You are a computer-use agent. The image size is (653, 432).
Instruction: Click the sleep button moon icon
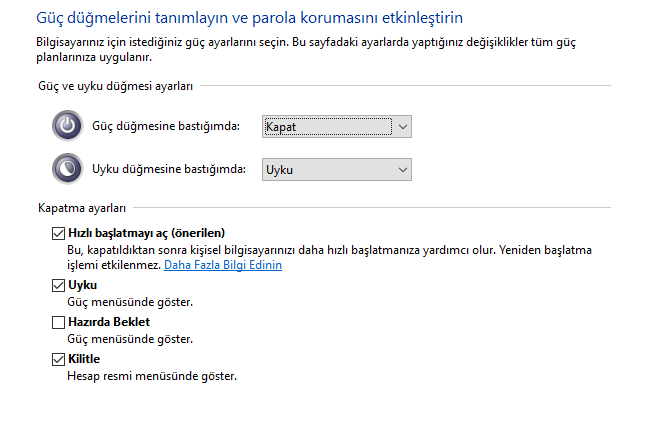pos(67,169)
